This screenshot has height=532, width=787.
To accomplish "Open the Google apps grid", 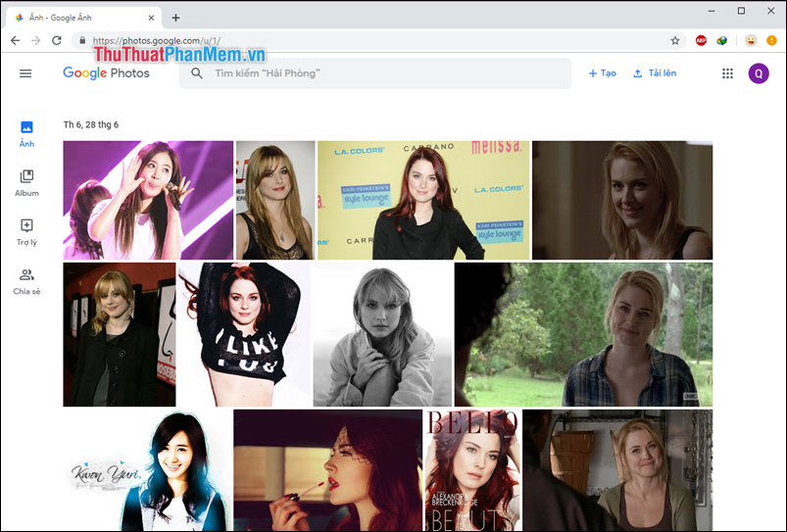I will 727,73.
